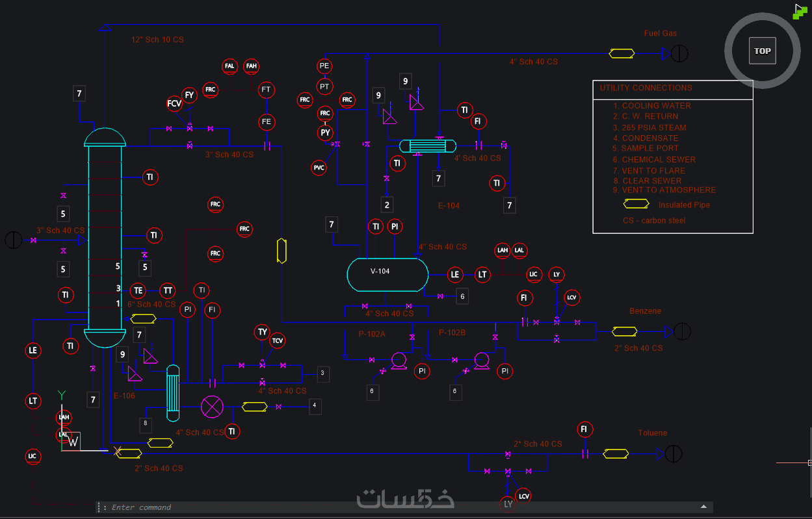Select the FAH alarm instrument bubble
The height and width of the screenshot is (519, 812).
tap(251, 66)
